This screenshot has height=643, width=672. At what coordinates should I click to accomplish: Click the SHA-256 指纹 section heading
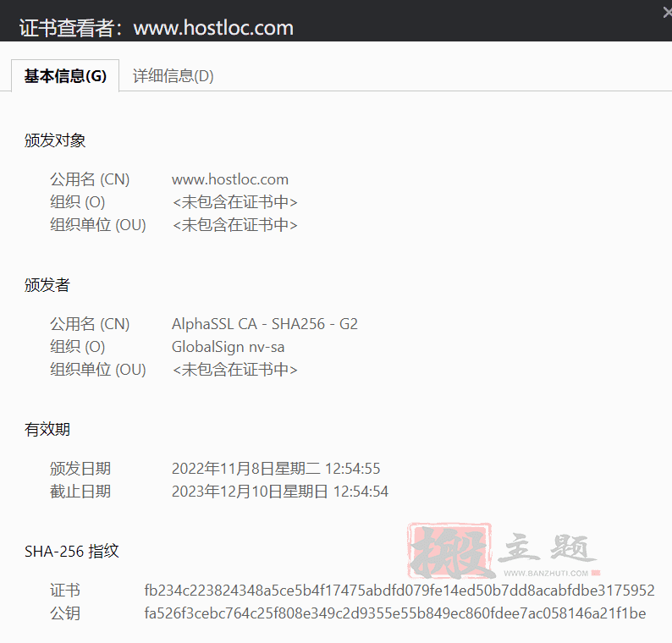point(72,552)
